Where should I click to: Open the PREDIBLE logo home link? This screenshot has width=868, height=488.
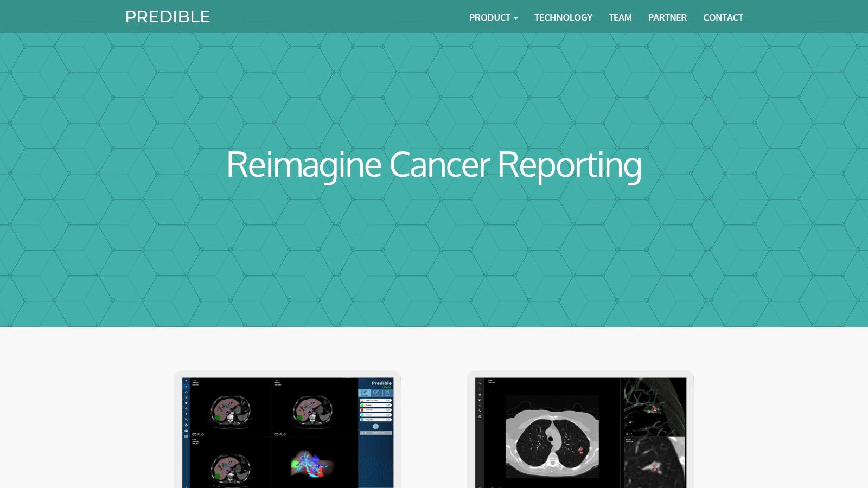[x=168, y=17]
